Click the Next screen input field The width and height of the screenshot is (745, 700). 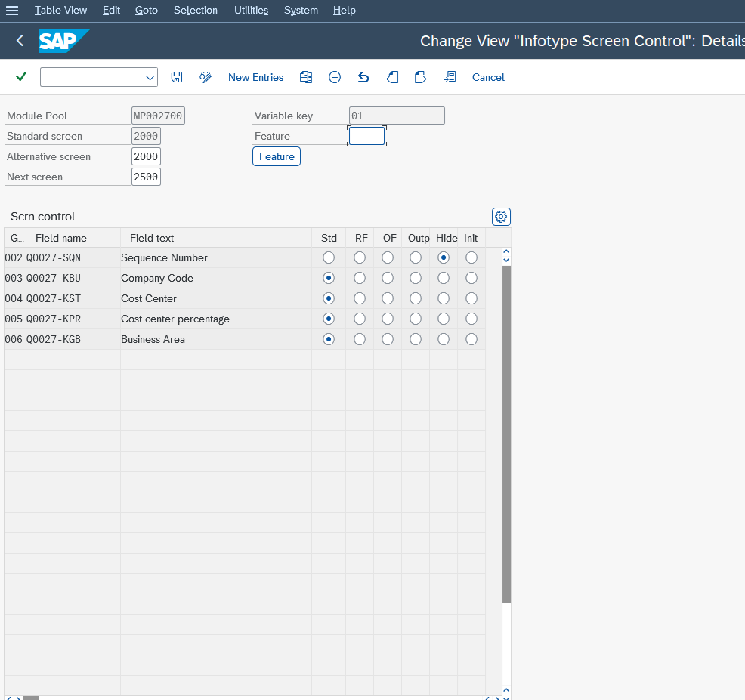point(146,177)
